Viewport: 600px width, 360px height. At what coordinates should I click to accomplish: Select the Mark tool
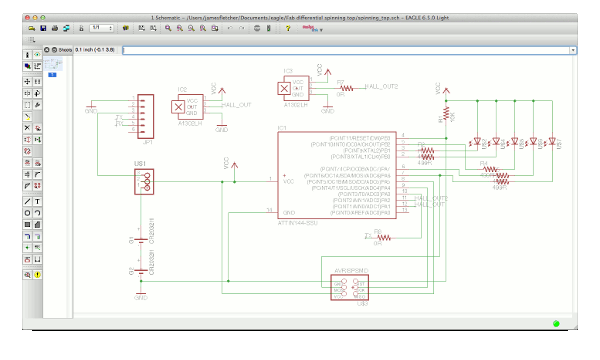point(37,66)
